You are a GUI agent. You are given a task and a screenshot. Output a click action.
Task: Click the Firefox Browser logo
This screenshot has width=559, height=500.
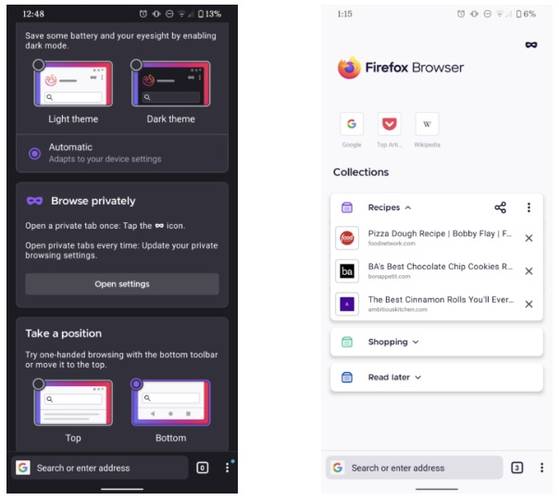click(x=401, y=67)
